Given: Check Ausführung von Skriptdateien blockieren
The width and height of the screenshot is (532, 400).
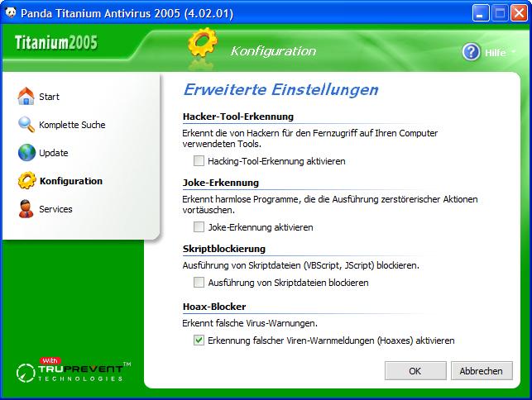Looking at the screenshot, I should [199, 283].
